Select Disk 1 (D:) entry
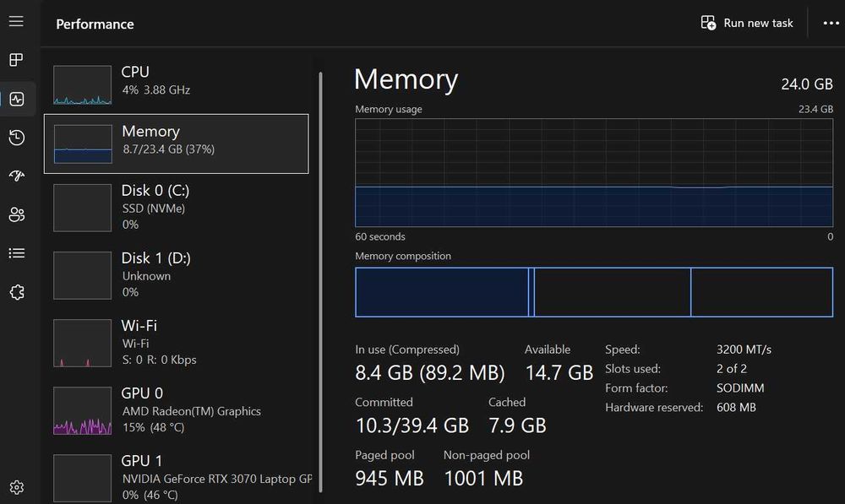The height and width of the screenshot is (504, 845). (x=176, y=275)
